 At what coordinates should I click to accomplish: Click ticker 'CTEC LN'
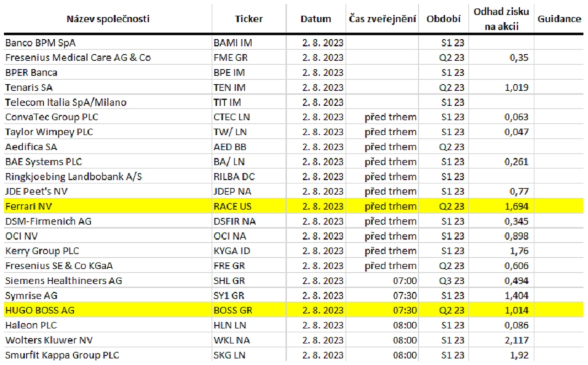click(232, 118)
